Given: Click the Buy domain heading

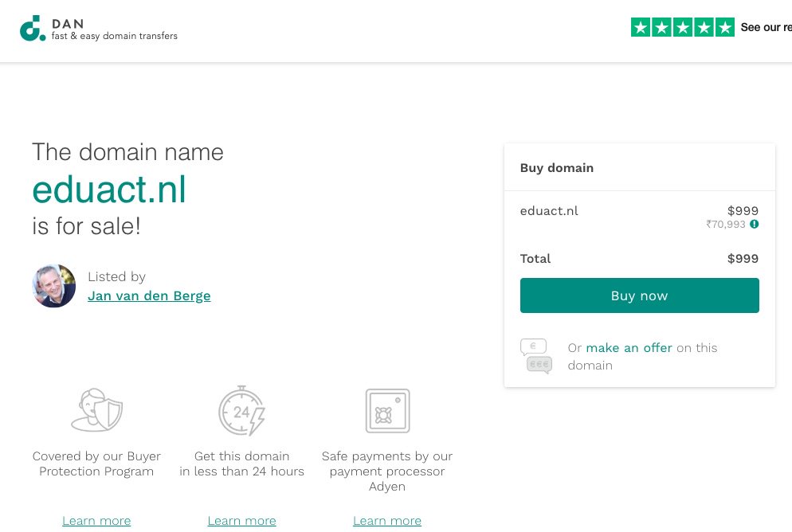Looking at the screenshot, I should 557,167.
